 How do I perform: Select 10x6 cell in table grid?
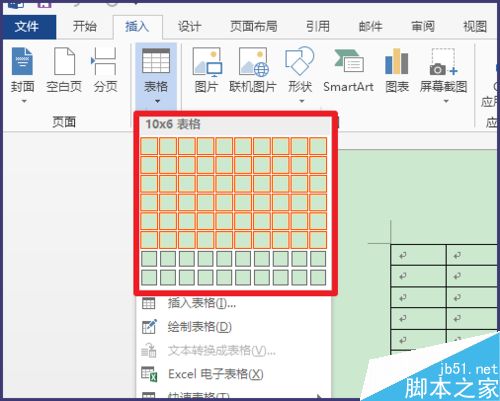318,240
